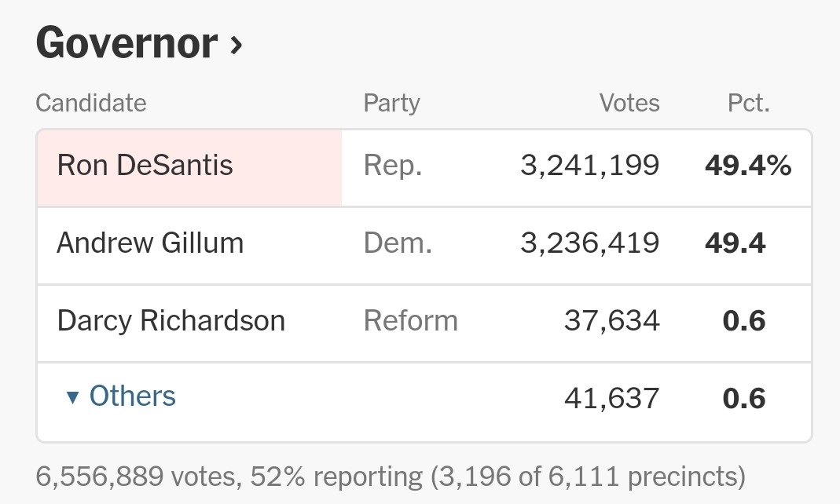Click the Reform party label
This screenshot has height=504, width=840.
[x=410, y=321]
